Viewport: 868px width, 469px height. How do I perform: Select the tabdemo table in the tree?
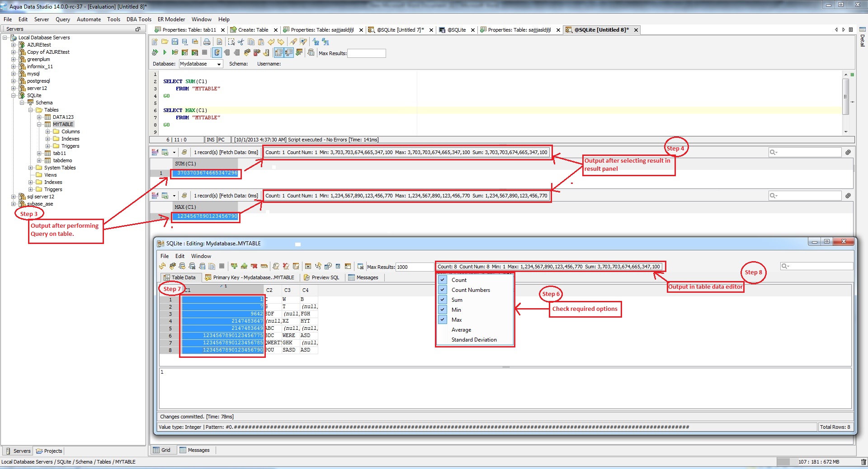click(x=62, y=160)
